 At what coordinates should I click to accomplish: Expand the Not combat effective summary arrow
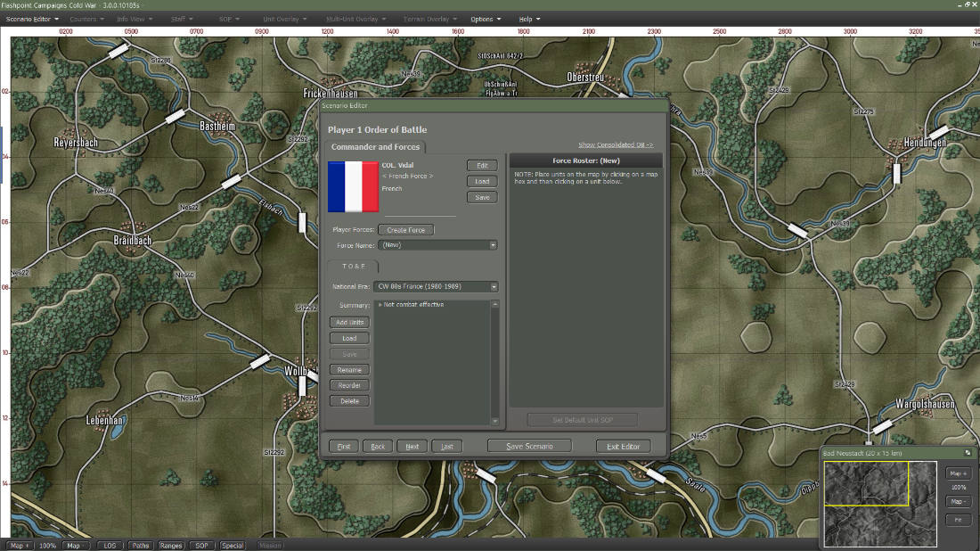(380, 305)
